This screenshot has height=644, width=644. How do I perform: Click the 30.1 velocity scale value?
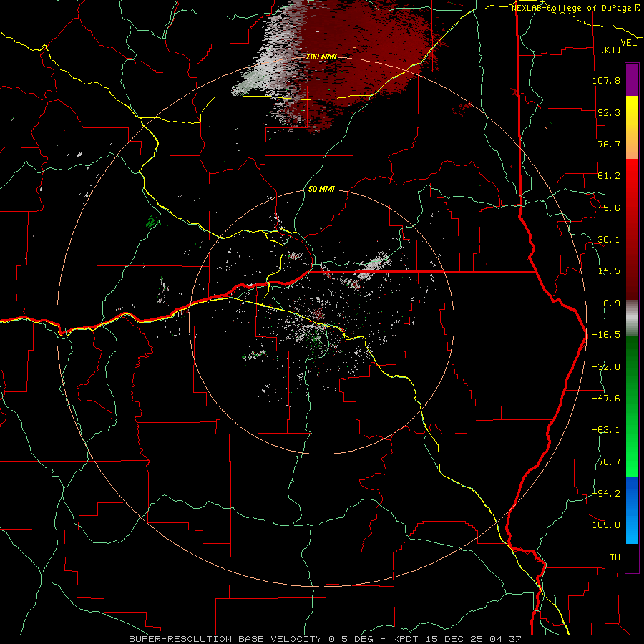click(x=609, y=240)
